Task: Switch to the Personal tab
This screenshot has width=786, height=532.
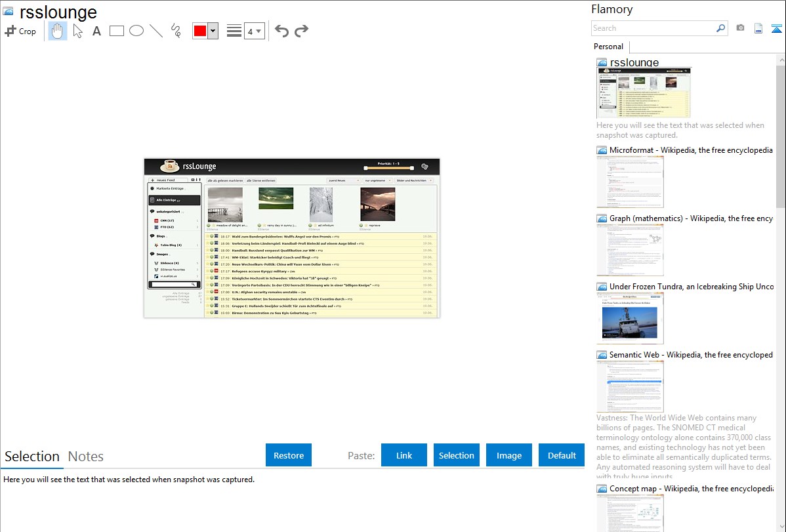Action: point(608,47)
